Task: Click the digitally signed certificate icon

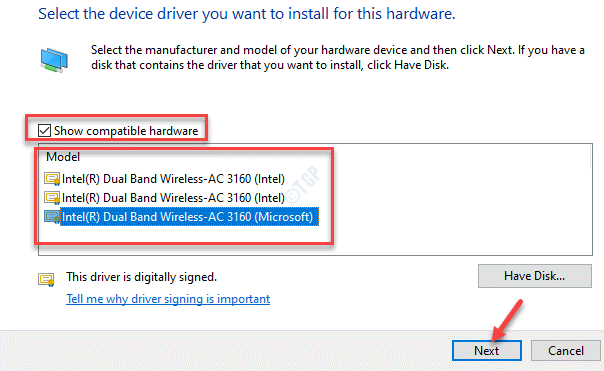Action: pyautogui.click(x=46, y=279)
